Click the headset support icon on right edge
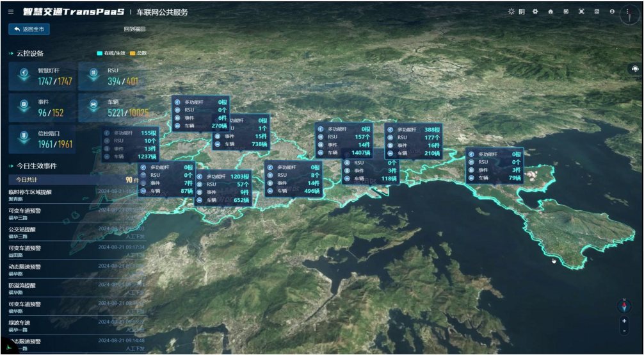This screenshot has width=644, height=355. pyautogui.click(x=636, y=69)
